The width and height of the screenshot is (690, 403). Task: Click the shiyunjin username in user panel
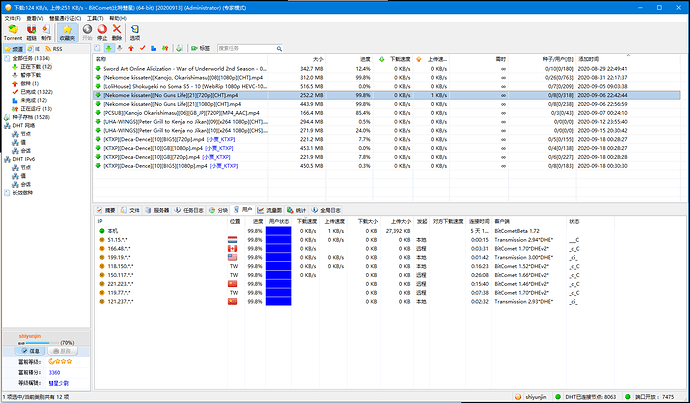point(30,336)
